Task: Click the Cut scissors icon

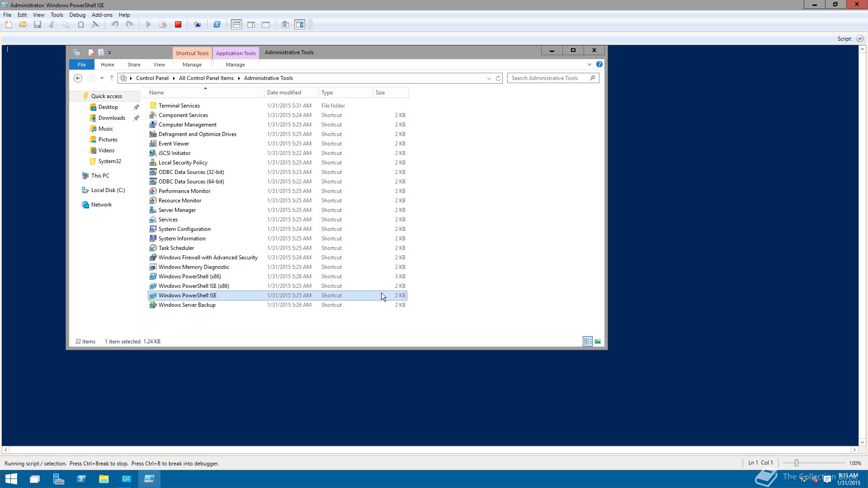Action: click(52, 24)
